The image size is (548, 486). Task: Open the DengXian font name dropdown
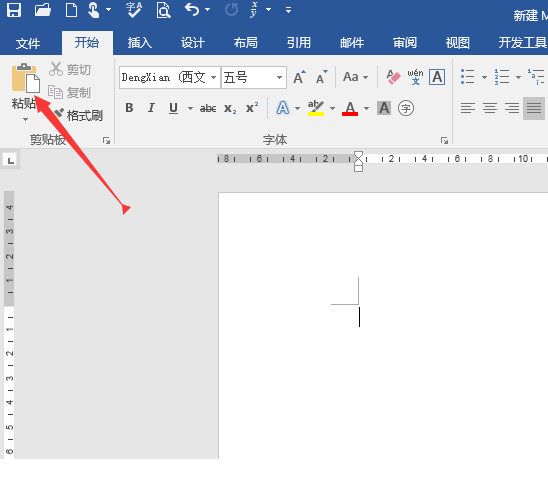pyautogui.click(x=214, y=77)
